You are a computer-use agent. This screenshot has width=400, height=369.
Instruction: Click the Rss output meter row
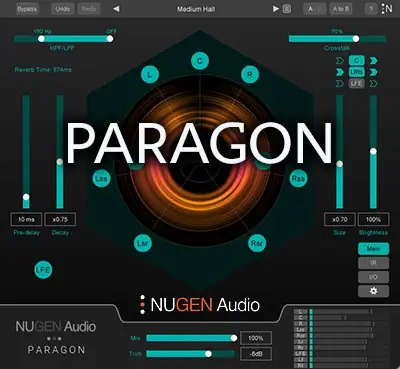tap(340, 335)
